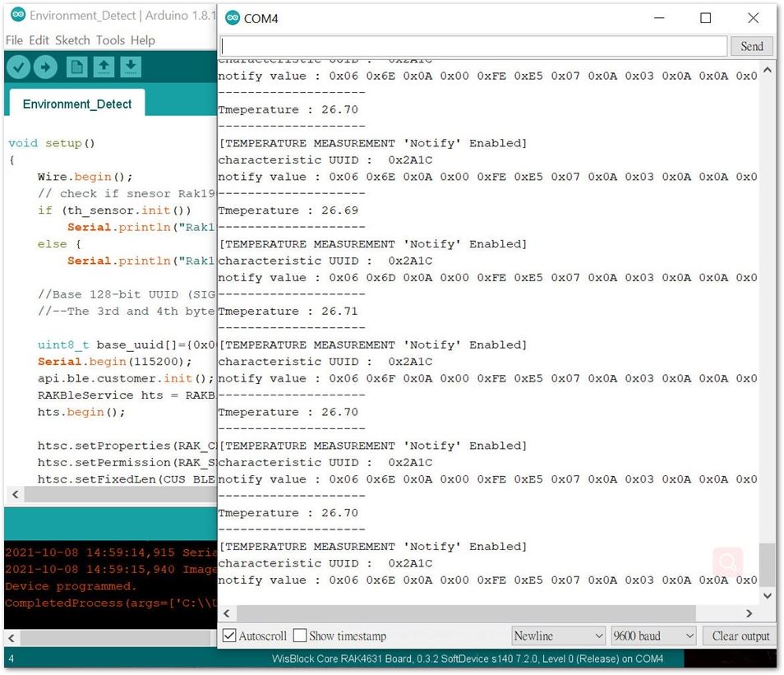Image resolution: width=784 pixels, height=675 pixels.
Task: Open the Sketch menu
Action: 72,40
